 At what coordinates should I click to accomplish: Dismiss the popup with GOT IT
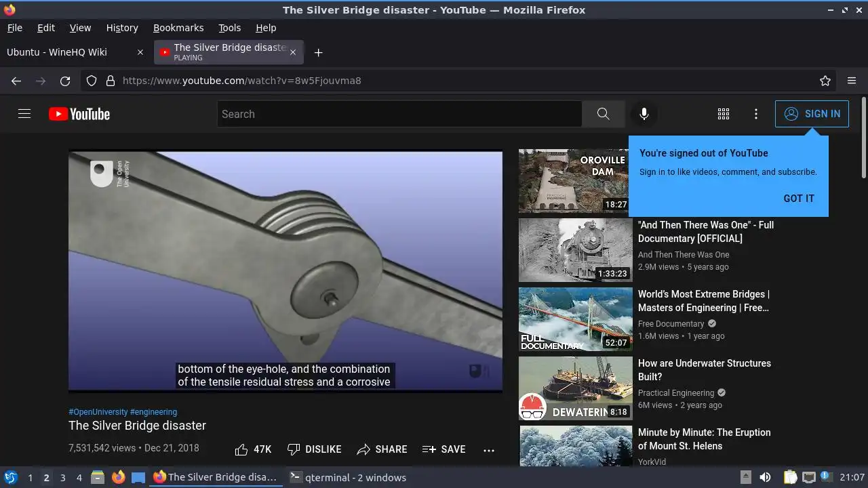tap(799, 199)
